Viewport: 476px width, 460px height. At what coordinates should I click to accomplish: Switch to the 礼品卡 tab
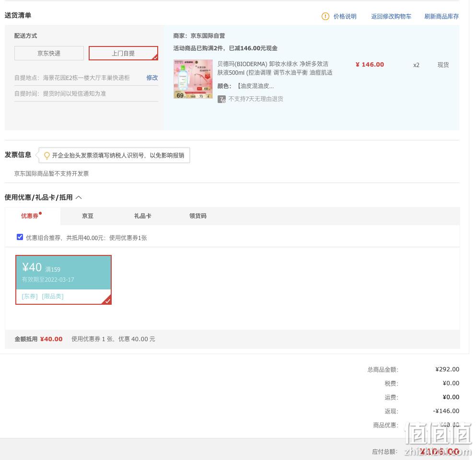point(143,216)
